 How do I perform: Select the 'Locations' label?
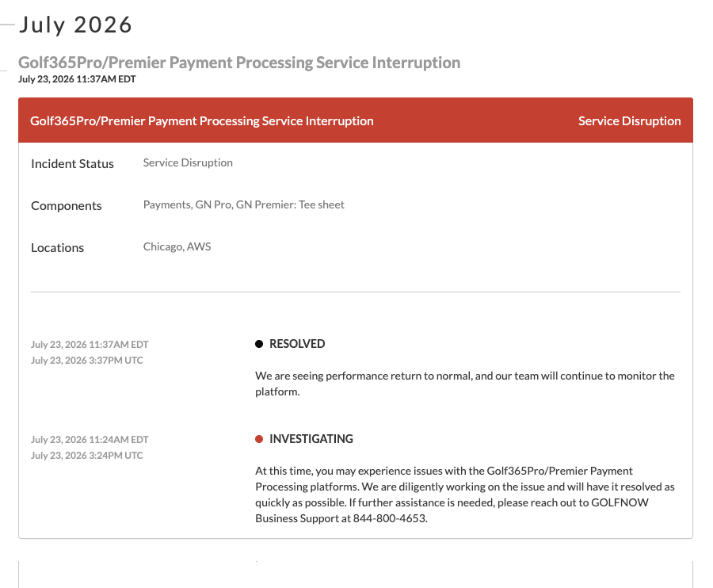pyautogui.click(x=57, y=248)
